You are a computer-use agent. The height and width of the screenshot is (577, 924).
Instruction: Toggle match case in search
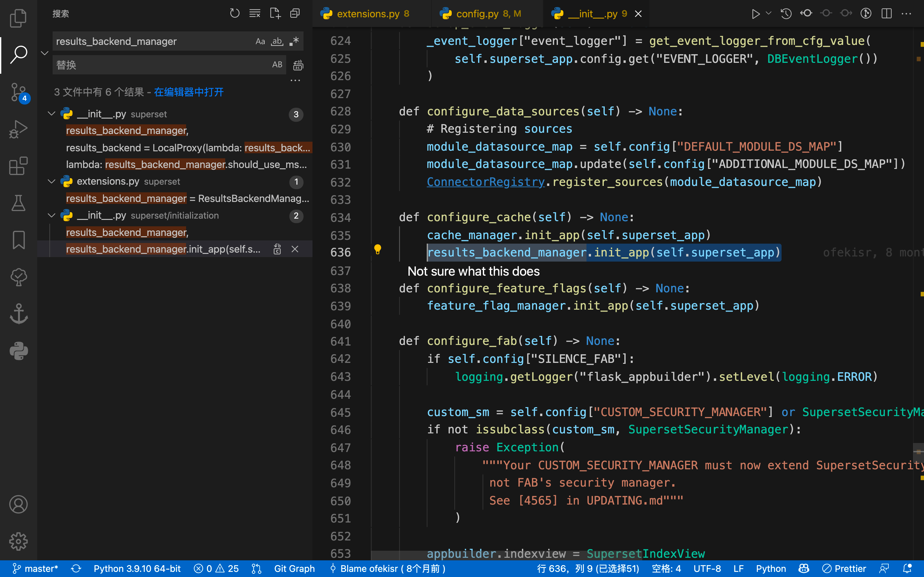(x=260, y=41)
